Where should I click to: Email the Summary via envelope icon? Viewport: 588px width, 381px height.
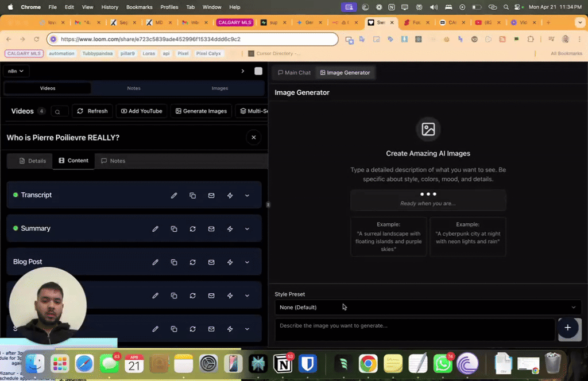(211, 229)
